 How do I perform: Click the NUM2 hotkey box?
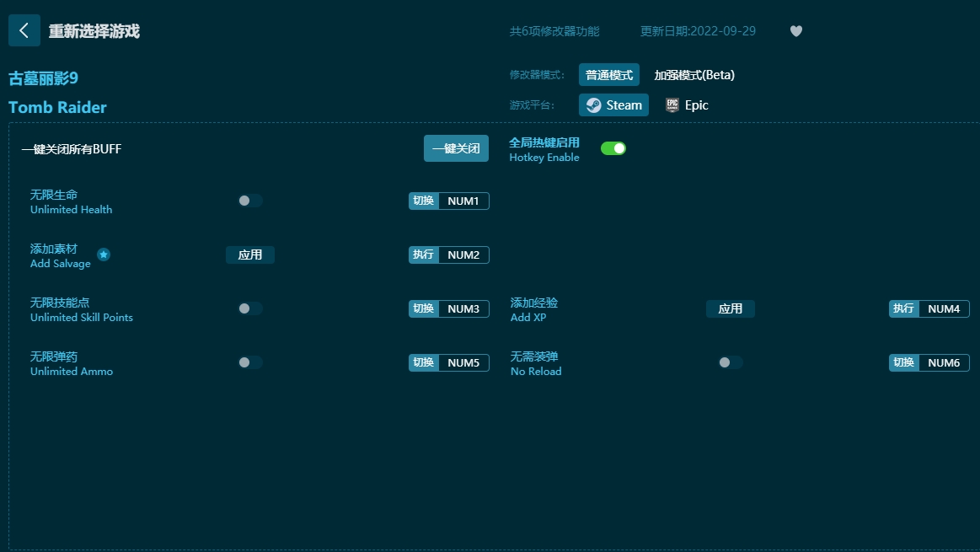pyautogui.click(x=463, y=255)
